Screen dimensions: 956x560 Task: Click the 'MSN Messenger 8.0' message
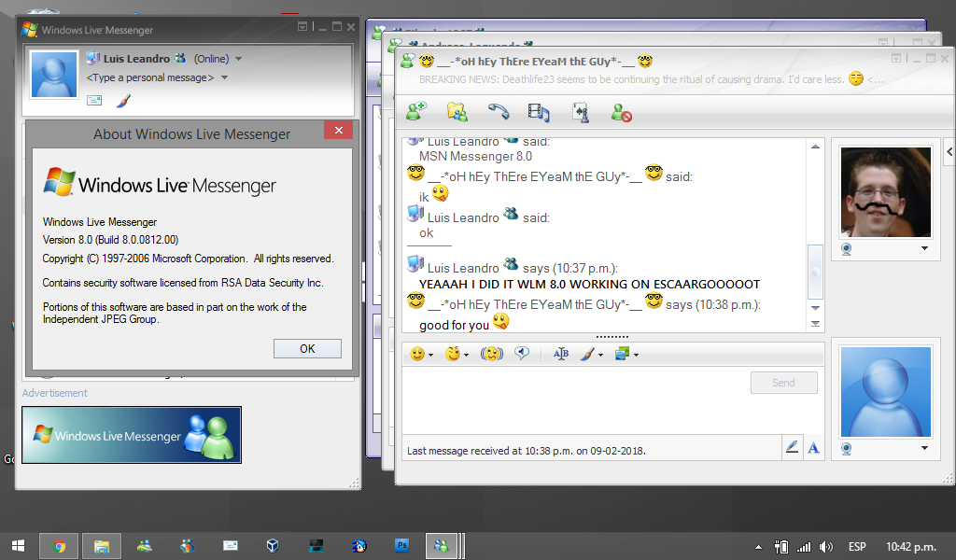[x=475, y=156]
